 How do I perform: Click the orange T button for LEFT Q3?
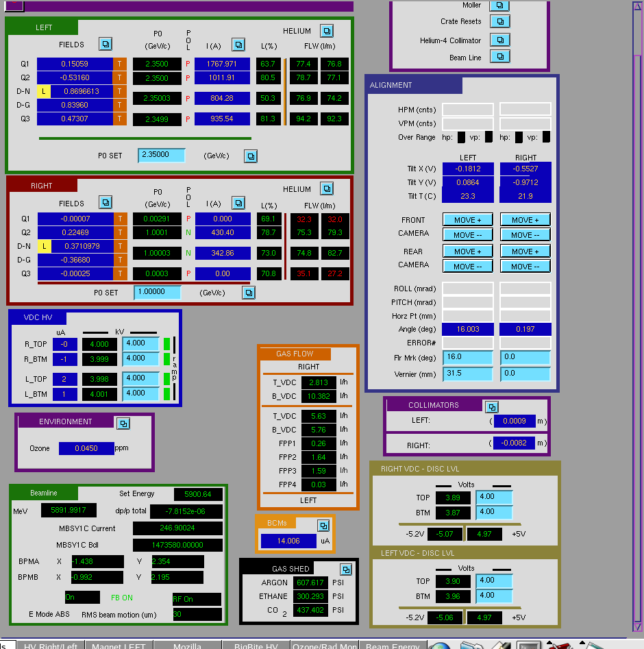pyautogui.click(x=120, y=119)
